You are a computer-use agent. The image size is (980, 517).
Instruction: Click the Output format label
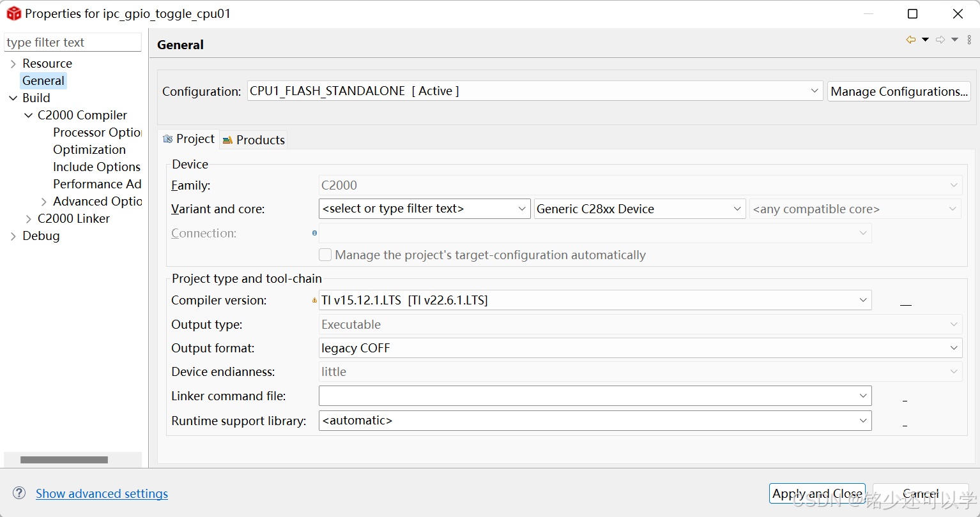(213, 348)
